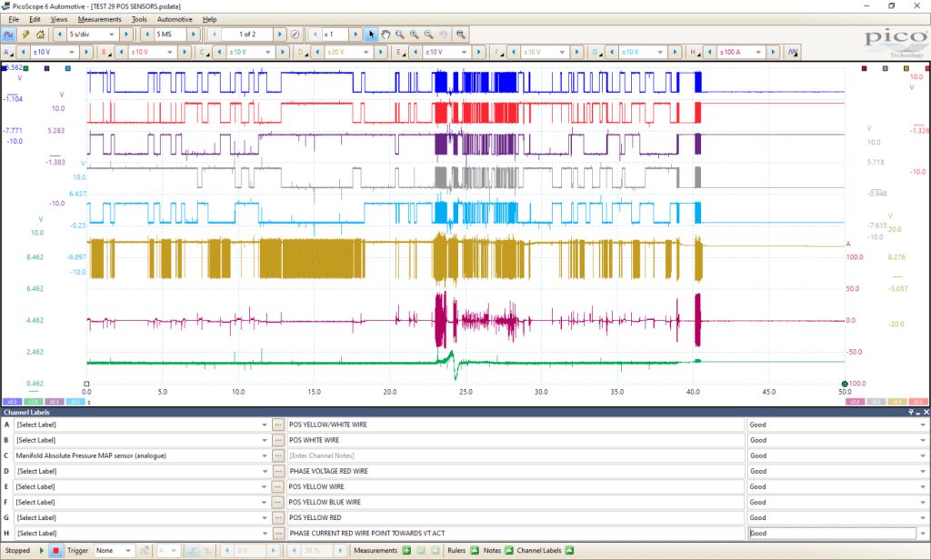Click the home setup icon in the toolbar
Viewport: 931px width, 560px height.
click(x=40, y=35)
